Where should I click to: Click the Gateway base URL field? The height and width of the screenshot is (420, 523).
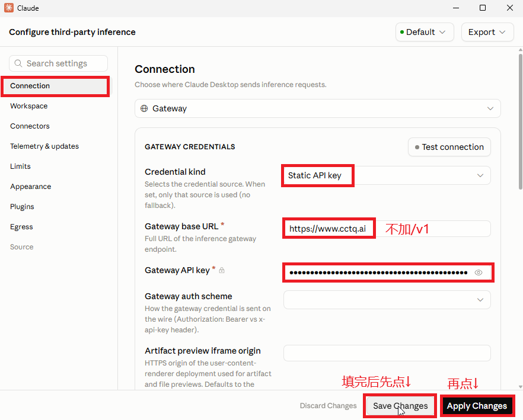[387, 229]
